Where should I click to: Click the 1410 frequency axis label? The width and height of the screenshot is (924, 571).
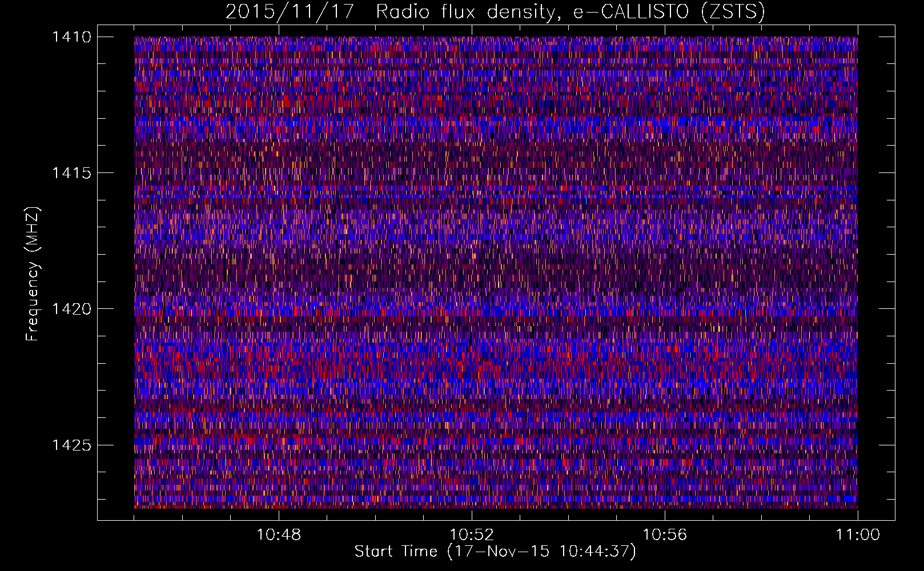pos(71,37)
